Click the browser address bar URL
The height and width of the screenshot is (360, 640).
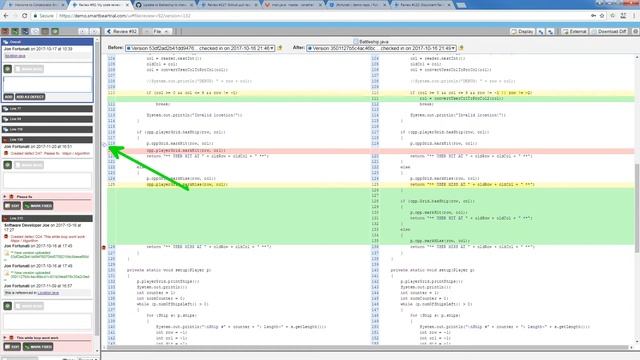coord(124,16)
